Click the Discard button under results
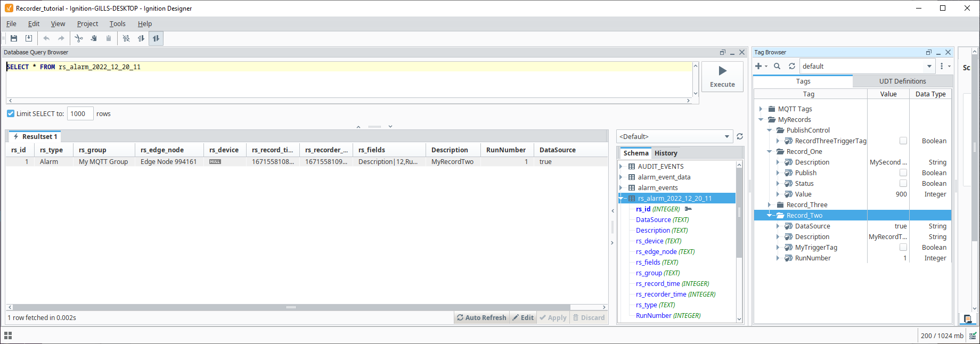 589,318
